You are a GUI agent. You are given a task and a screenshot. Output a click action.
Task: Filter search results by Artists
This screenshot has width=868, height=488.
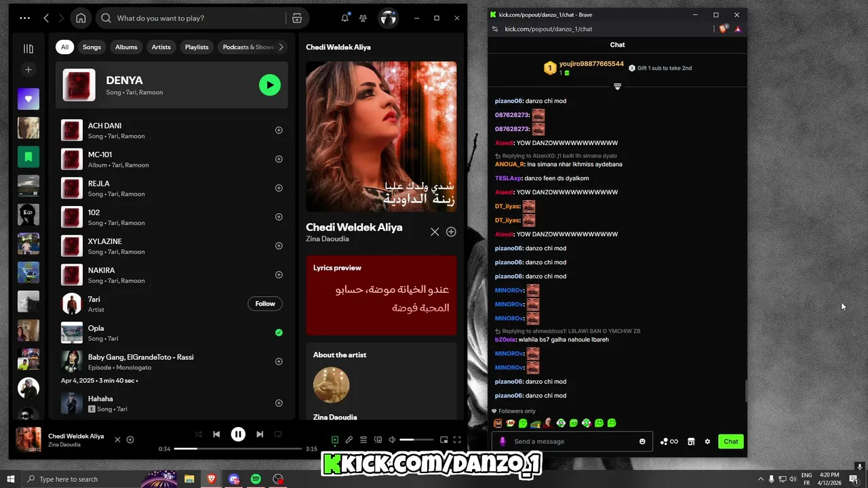pyautogui.click(x=161, y=47)
